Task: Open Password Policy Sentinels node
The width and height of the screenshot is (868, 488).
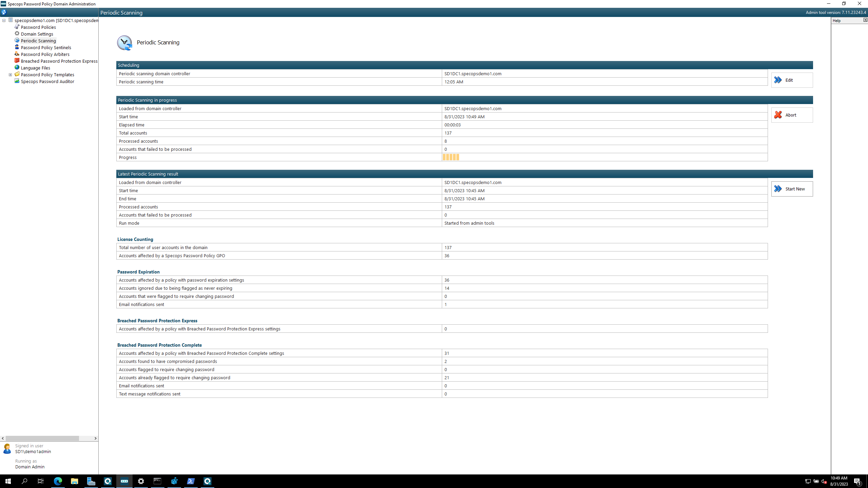Action: tap(46, 47)
